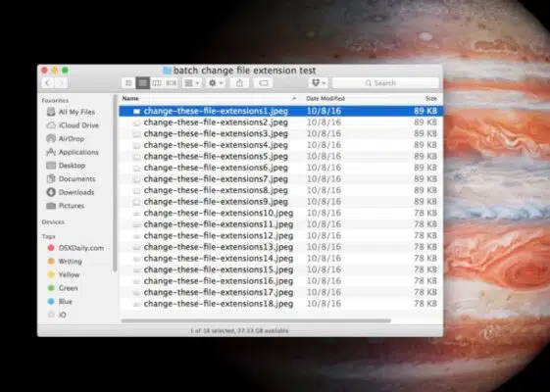Click the edit tags icon

[x=264, y=83]
